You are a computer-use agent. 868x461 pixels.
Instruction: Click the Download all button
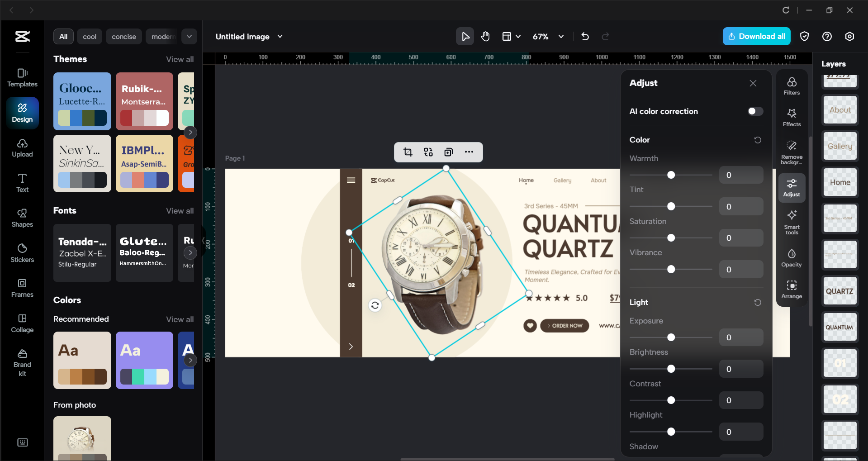click(x=756, y=37)
